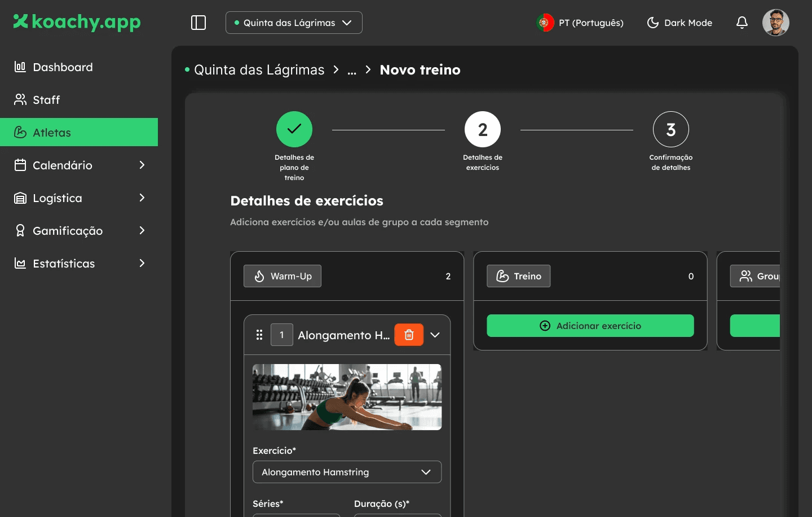
Task: Click the Gamificação award icon
Action: pos(20,230)
